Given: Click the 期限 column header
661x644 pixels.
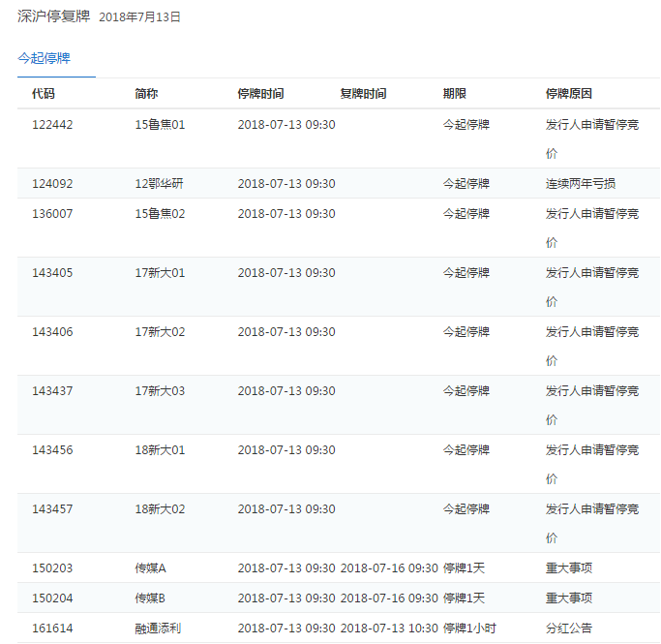Looking at the screenshot, I should point(455,94).
